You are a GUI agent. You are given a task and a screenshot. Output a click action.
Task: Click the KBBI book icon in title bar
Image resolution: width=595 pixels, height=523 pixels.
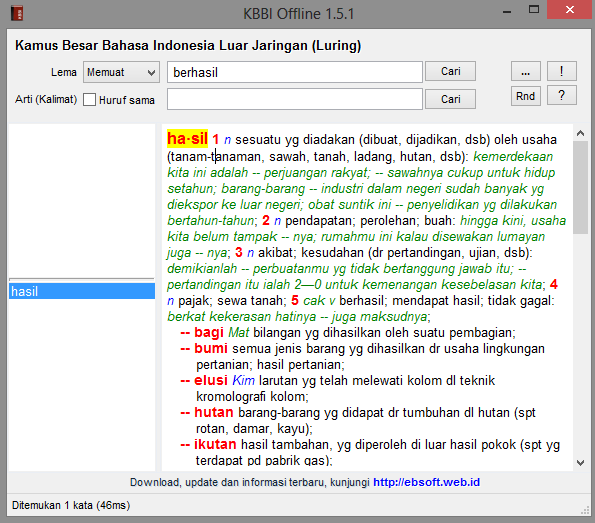pyautogui.click(x=17, y=13)
